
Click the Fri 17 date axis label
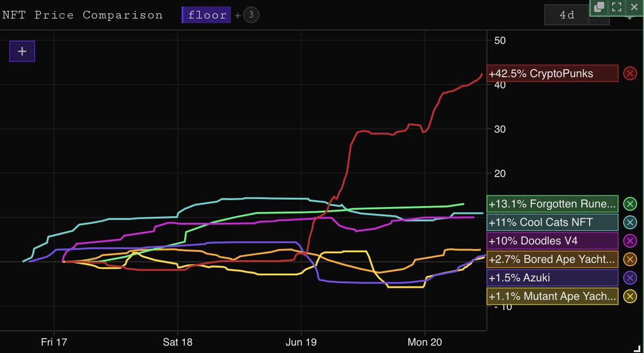[x=54, y=341]
